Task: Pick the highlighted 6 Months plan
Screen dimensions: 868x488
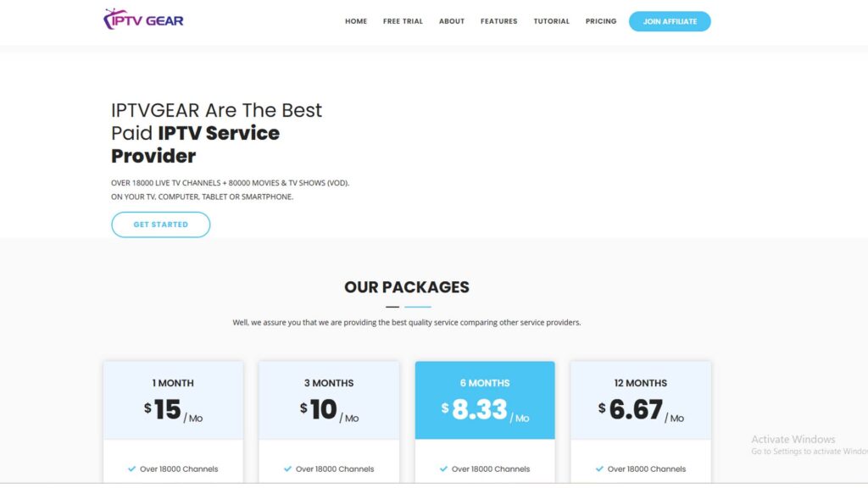Action: pyautogui.click(x=485, y=400)
